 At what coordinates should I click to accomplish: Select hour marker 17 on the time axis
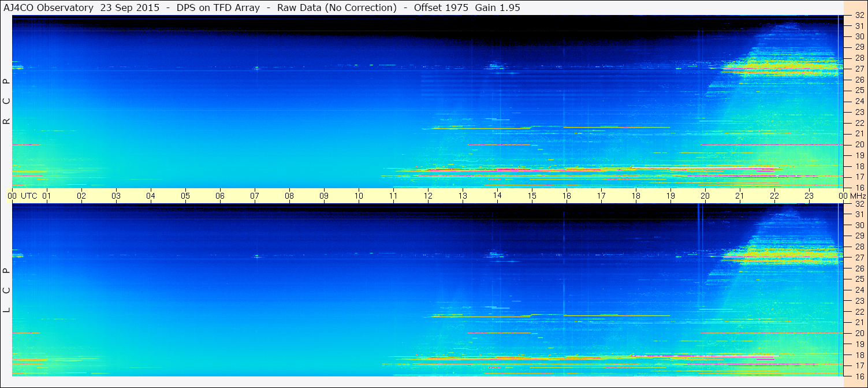coord(601,196)
